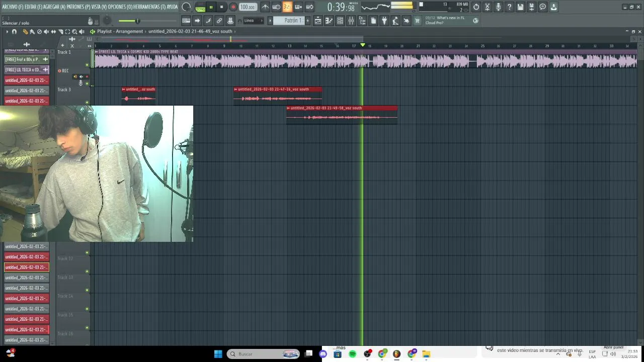644x362 pixels.
Task: Open the audio editor scissors icon
Action: pyautogui.click(x=487, y=7)
